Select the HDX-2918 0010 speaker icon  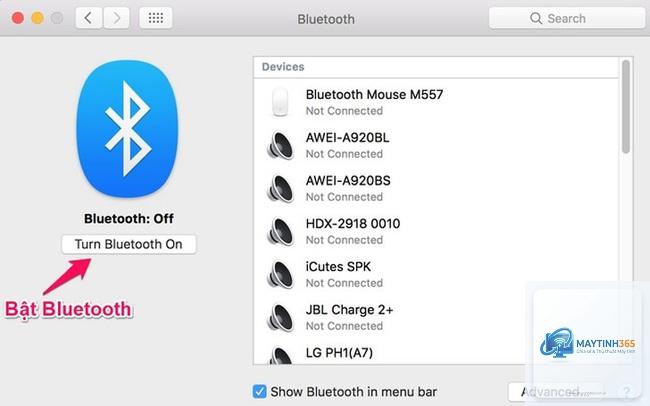280,231
